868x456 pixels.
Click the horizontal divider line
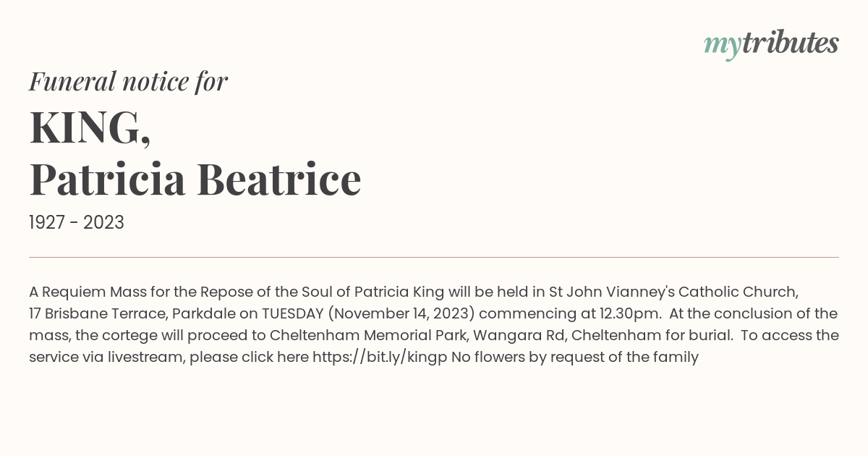(x=434, y=257)
